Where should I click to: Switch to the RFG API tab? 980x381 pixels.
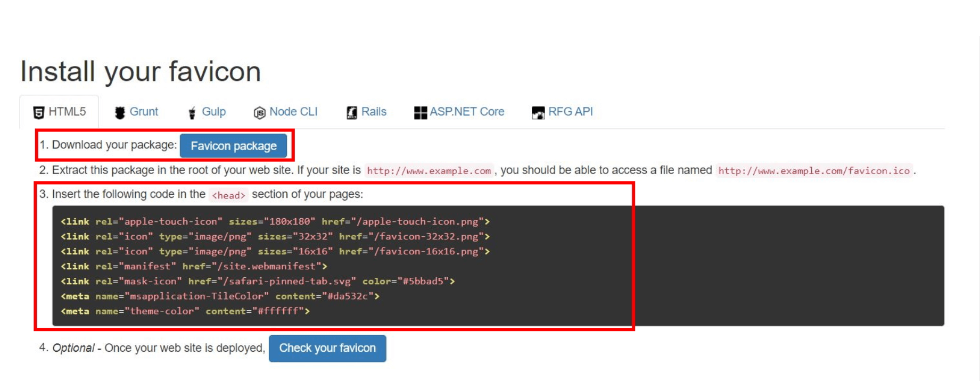coord(562,112)
